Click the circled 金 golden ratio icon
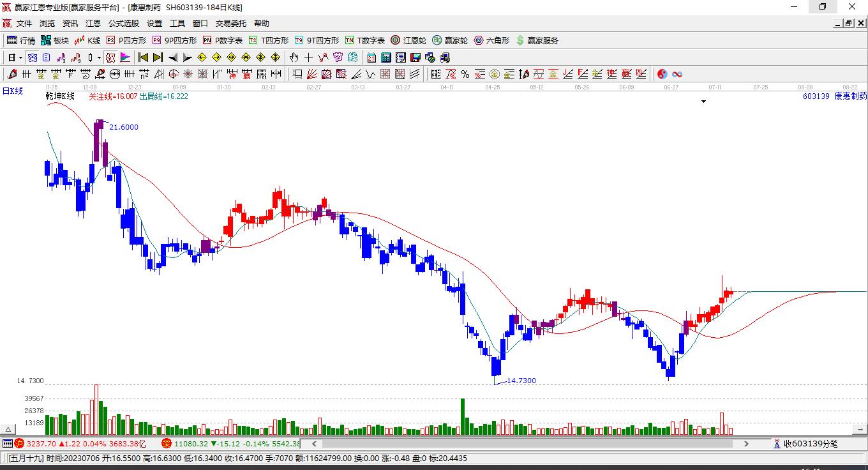The image size is (868, 470). click(495, 74)
